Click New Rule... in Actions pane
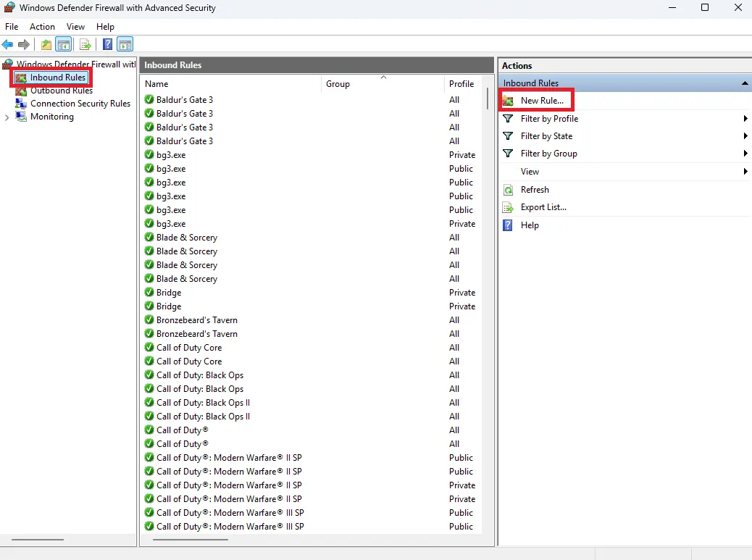Viewport: 752px width, 560px height. click(541, 101)
